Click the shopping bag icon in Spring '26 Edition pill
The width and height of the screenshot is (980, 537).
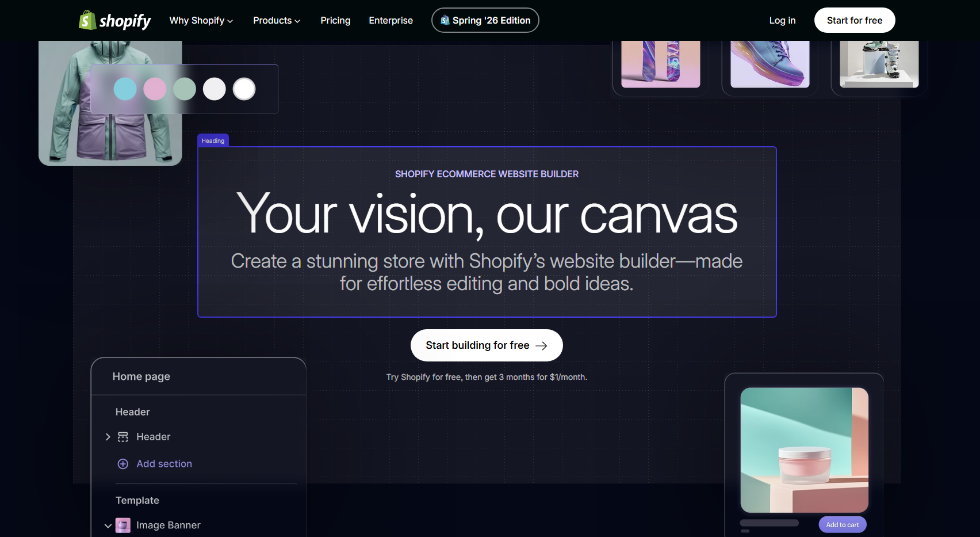point(445,20)
